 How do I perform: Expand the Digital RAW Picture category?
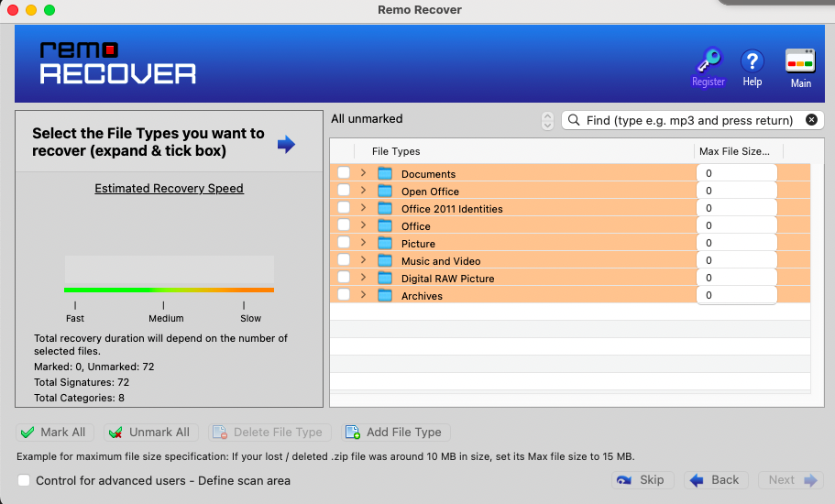pos(363,278)
